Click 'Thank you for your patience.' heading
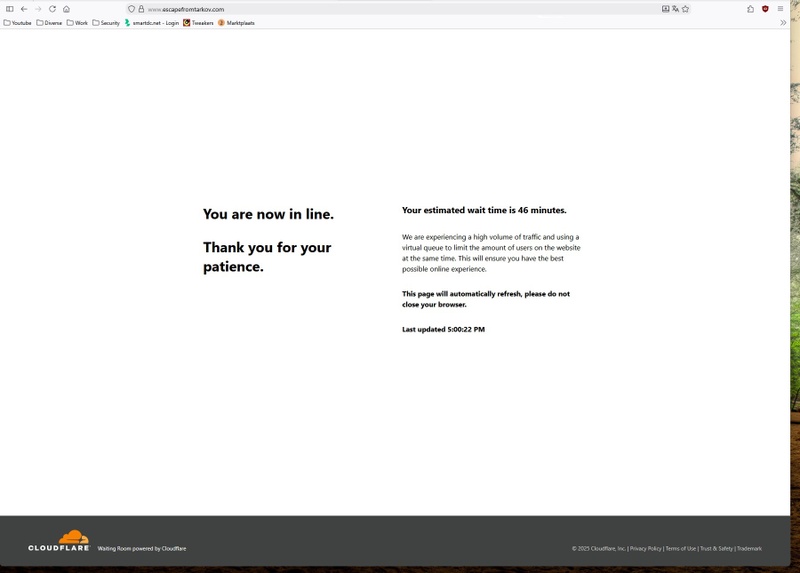Image resolution: width=800 pixels, height=573 pixels. [267, 257]
